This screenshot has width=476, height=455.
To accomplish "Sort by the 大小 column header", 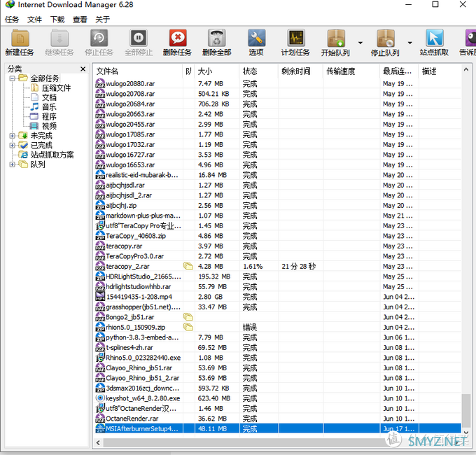I will (217, 71).
